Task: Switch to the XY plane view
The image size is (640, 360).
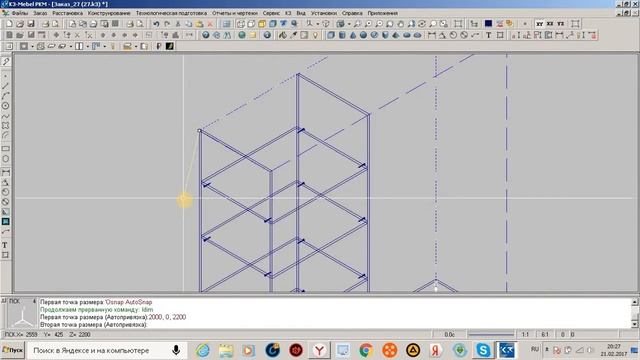Action: click(x=540, y=24)
